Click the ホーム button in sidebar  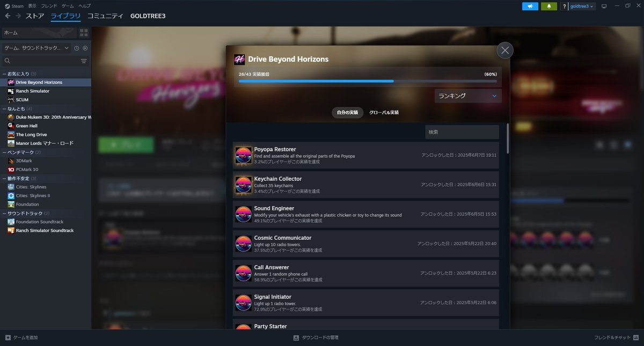(x=39, y=33)
